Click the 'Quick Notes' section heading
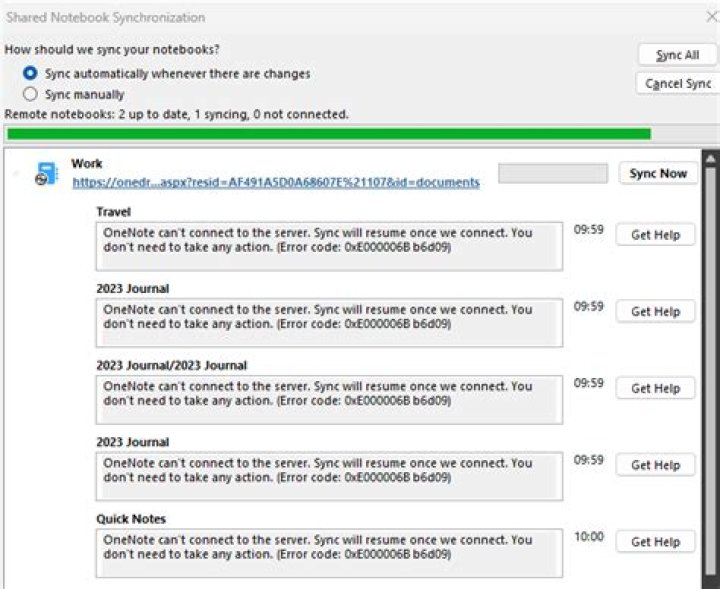Image resolution: width=720 pixels, height=589 pixels. [131, 519]
